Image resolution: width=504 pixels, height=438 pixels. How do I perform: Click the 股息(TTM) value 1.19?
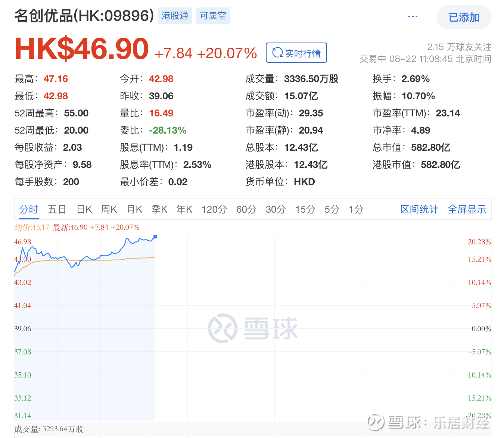click(183, 147)
